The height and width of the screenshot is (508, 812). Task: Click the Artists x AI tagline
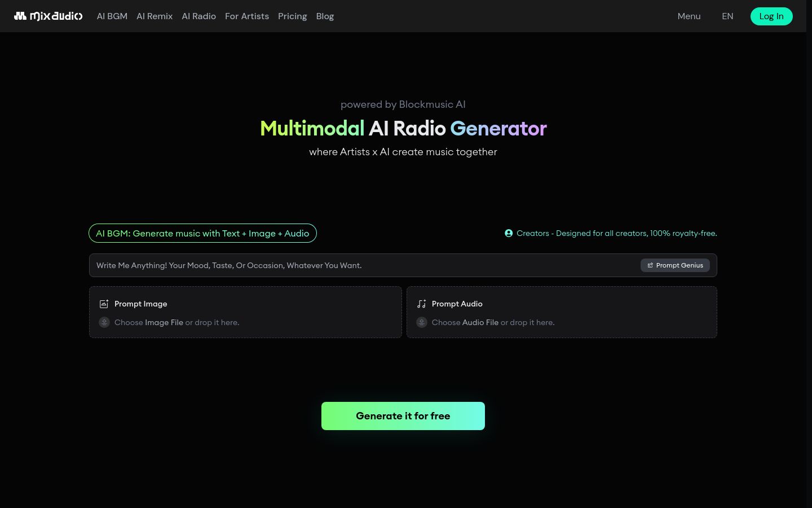pos(403,152)
